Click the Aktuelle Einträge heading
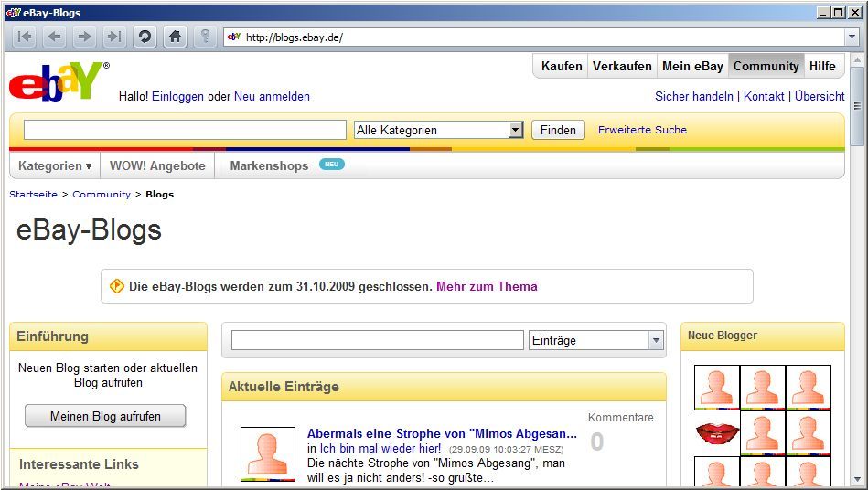868x490 pixels. point(284,387)
